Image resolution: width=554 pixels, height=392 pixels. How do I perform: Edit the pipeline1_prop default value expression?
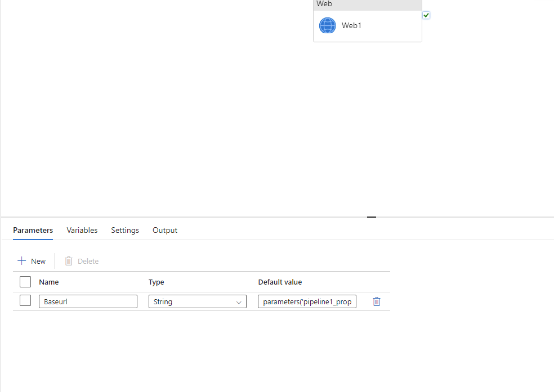[307, 301]
